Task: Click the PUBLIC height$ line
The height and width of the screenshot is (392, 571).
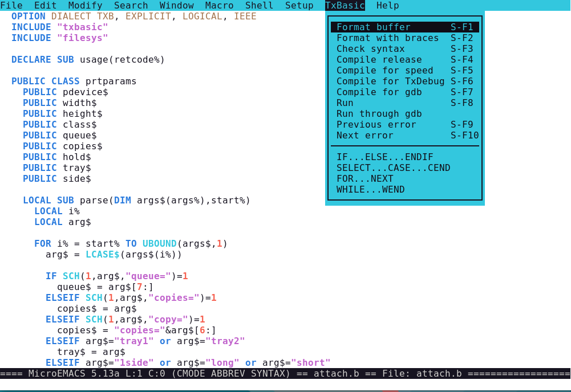Action: 62,114
